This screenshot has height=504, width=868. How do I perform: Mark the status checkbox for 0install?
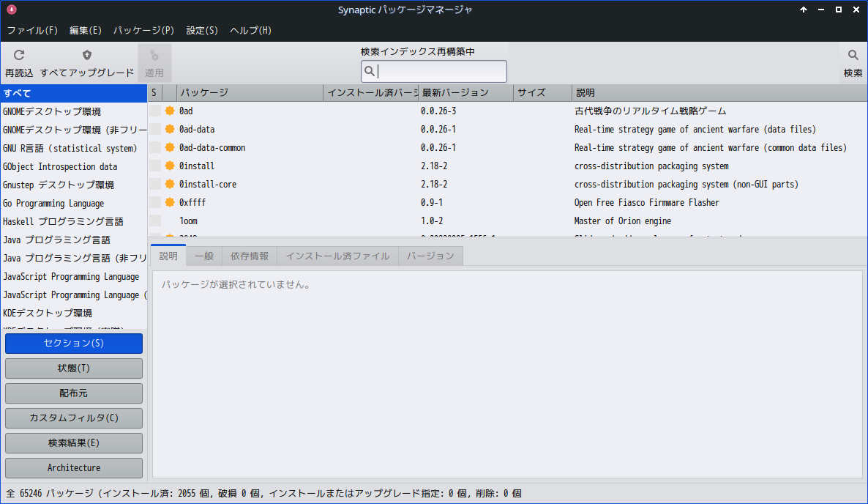155,166
